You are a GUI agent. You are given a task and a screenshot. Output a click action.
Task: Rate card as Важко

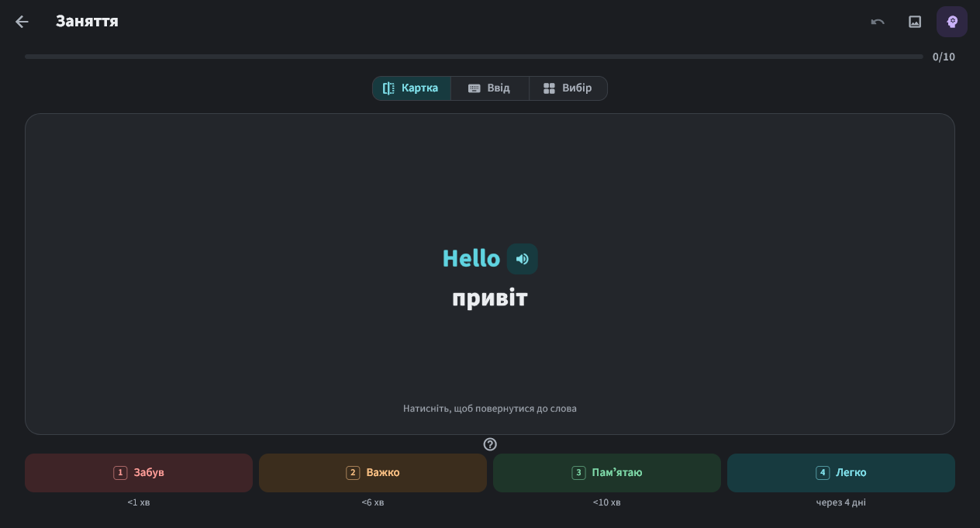click(373, 473)
